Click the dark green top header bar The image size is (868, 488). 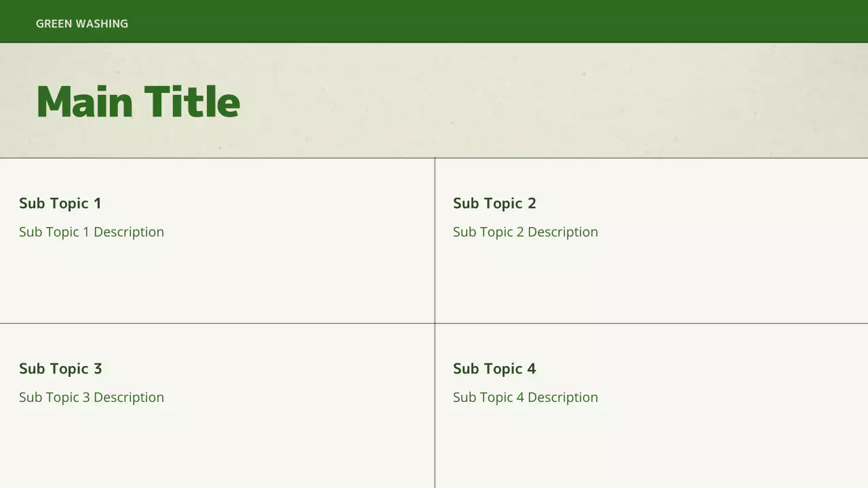point(475,20)
